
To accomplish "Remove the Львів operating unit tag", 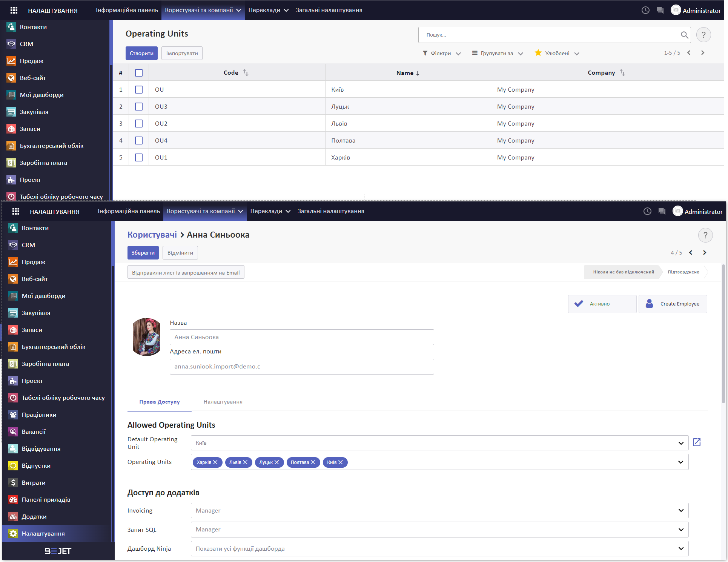I will tap(245, 462).
